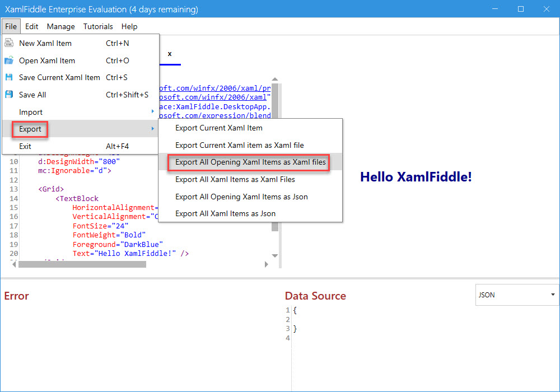
Task: Click the horizontal scrollbar thumb in code editor
Action: (x=82, y=264)
